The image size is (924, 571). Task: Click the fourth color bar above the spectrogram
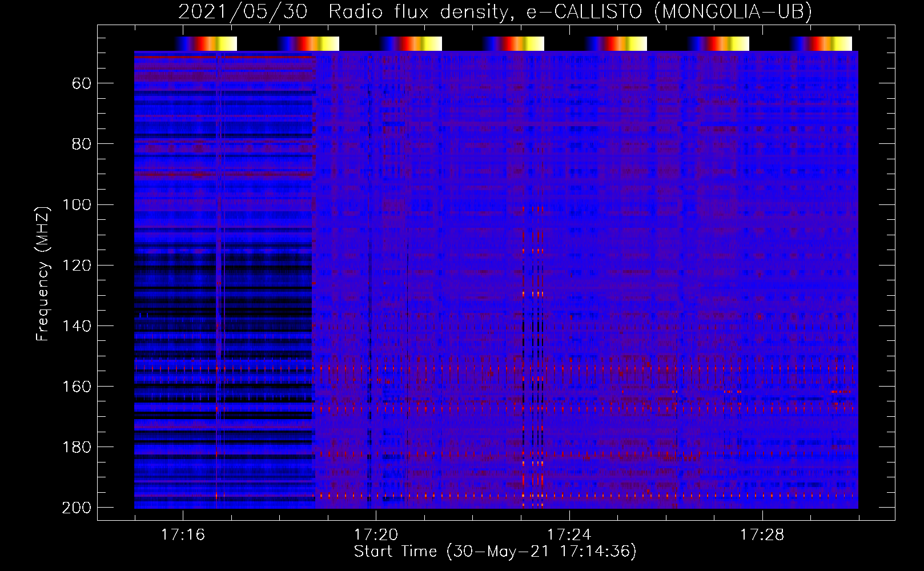(513, 43)
